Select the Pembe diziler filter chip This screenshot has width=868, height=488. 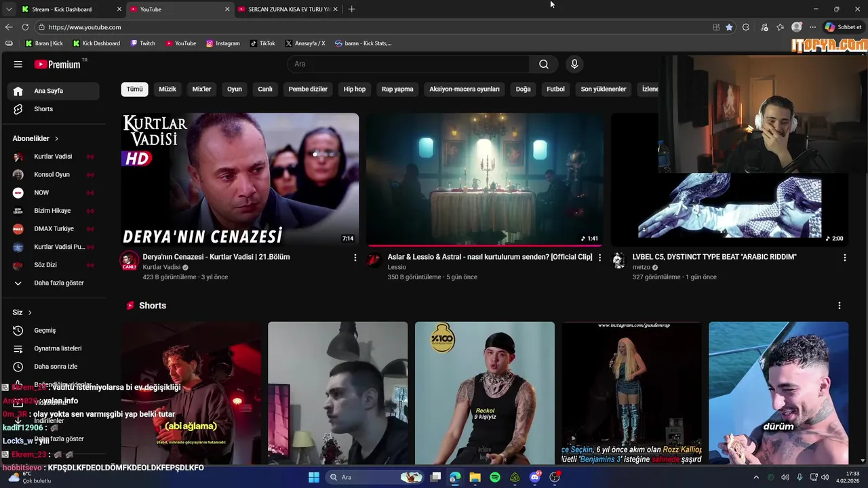pyautogui.click(x=308, y=89)
